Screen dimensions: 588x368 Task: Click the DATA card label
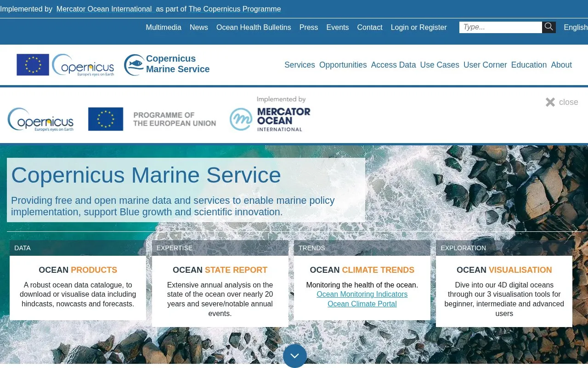23,248
